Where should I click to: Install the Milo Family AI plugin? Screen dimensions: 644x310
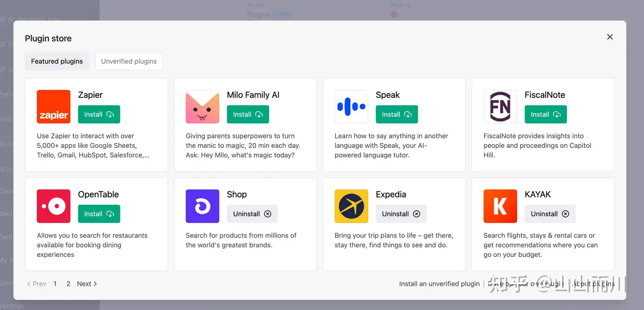[248, 114]
